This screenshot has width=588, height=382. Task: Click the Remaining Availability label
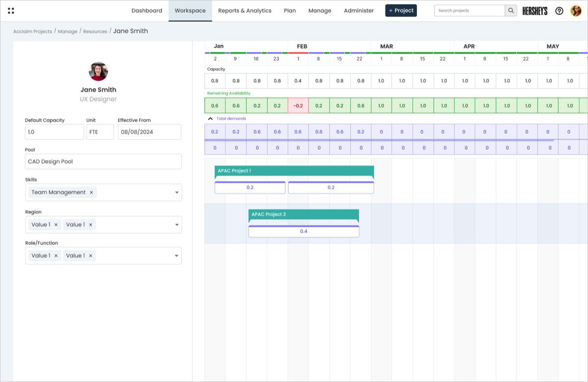point(229,93)
